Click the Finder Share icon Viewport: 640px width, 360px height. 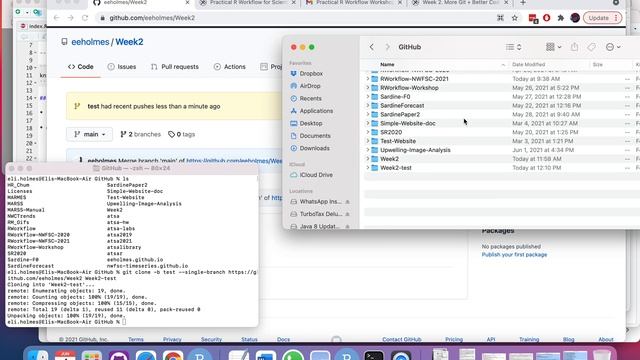(x=574, y=47)
